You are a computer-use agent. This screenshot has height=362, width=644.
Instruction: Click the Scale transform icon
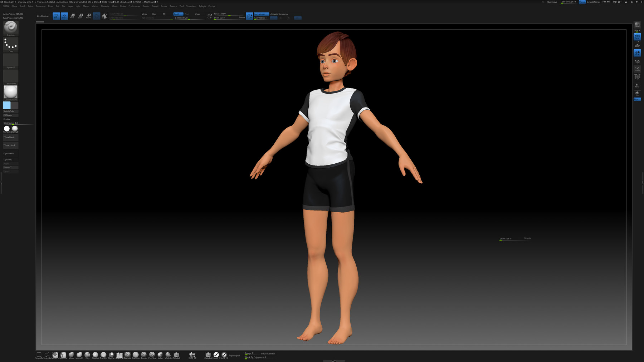(x=80, y=16)
